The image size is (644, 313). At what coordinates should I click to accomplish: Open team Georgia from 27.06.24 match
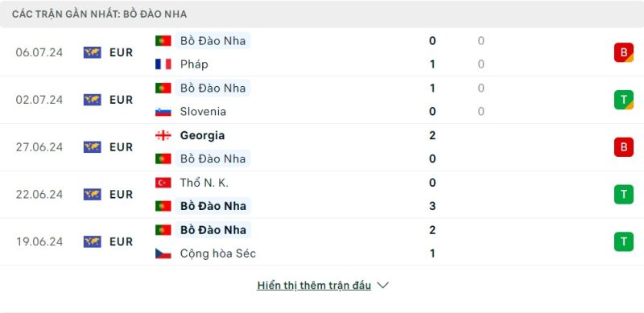point(203,135)
